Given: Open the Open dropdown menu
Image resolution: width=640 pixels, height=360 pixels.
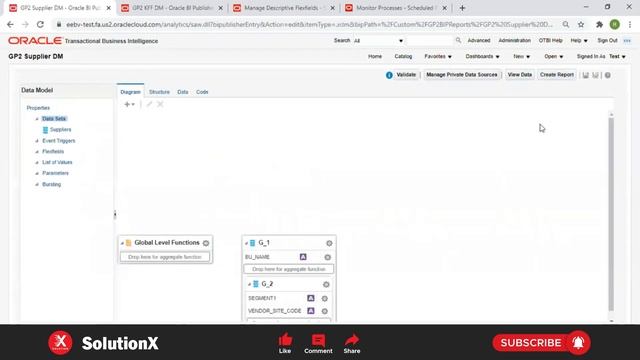Looking at the screenshot, I should pyautogui.click(x=554, y=56).
